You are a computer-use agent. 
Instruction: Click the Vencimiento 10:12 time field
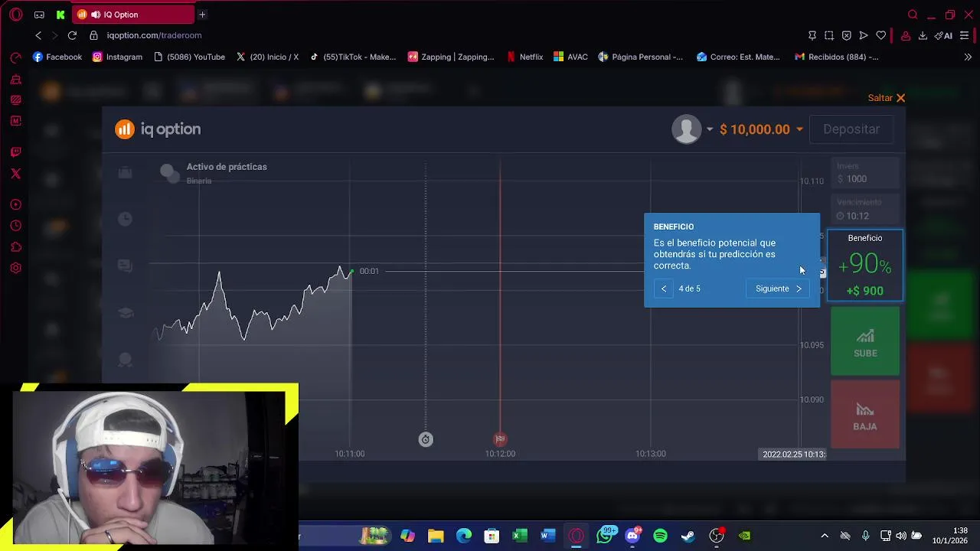(x=865, y=210)
